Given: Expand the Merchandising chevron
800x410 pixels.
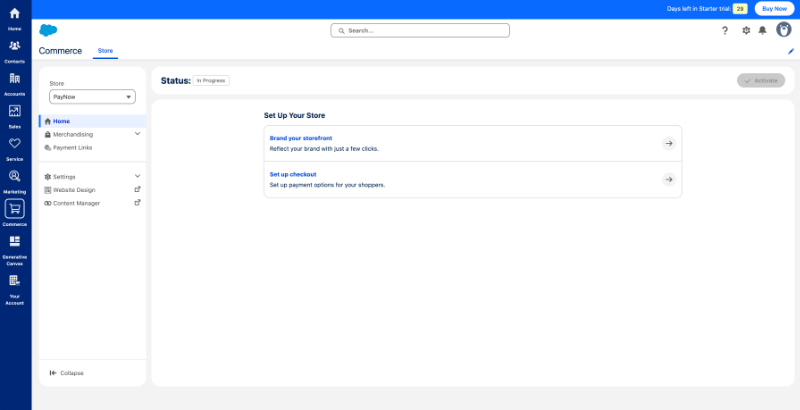Looking at the screenshot, I should tap(137, 134).
